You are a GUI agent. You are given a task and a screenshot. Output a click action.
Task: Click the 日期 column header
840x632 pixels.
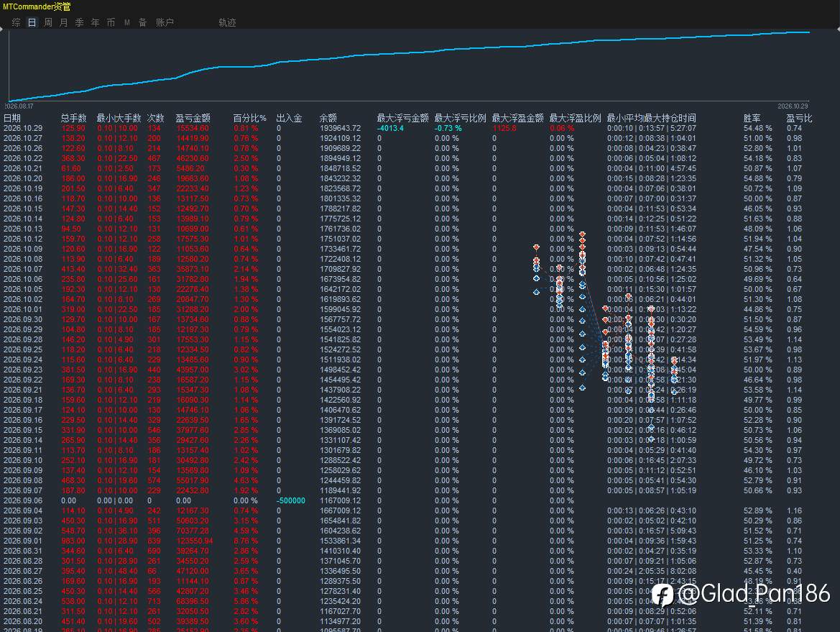point(12,118)
